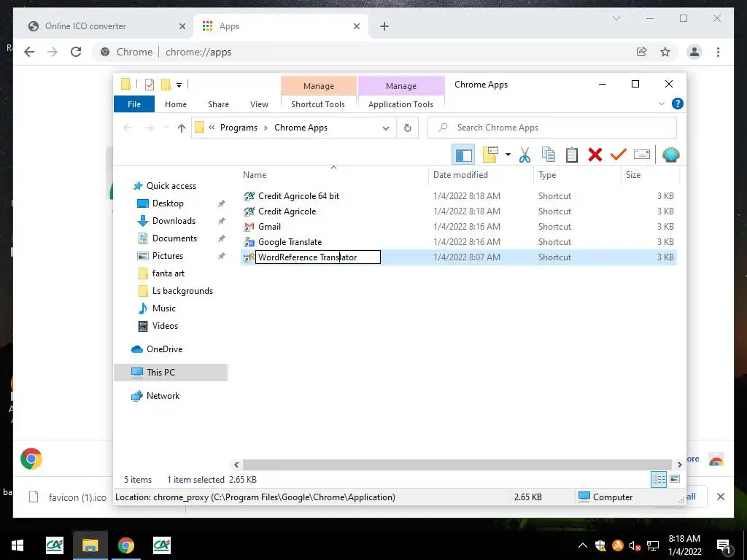This screenshot has height=560, width=747.
Task: Open the File menu in Explorer
Action: pos(134,104)
